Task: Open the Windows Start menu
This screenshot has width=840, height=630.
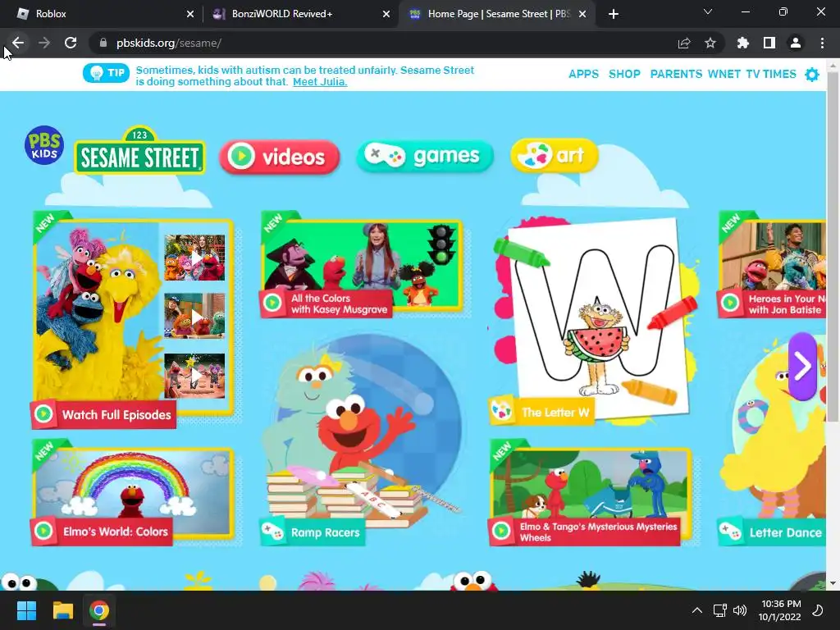Action: [x=26, y=610]
